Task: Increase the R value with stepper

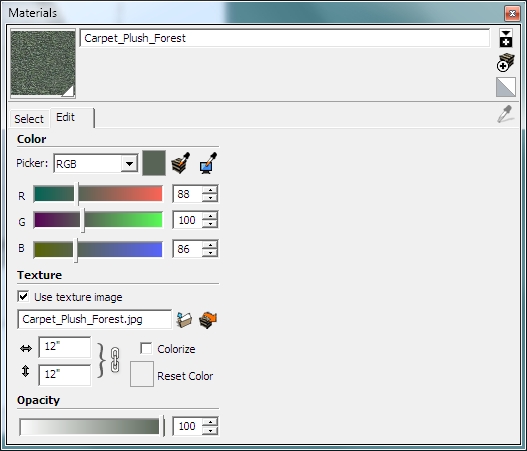Action: point(210,190)
